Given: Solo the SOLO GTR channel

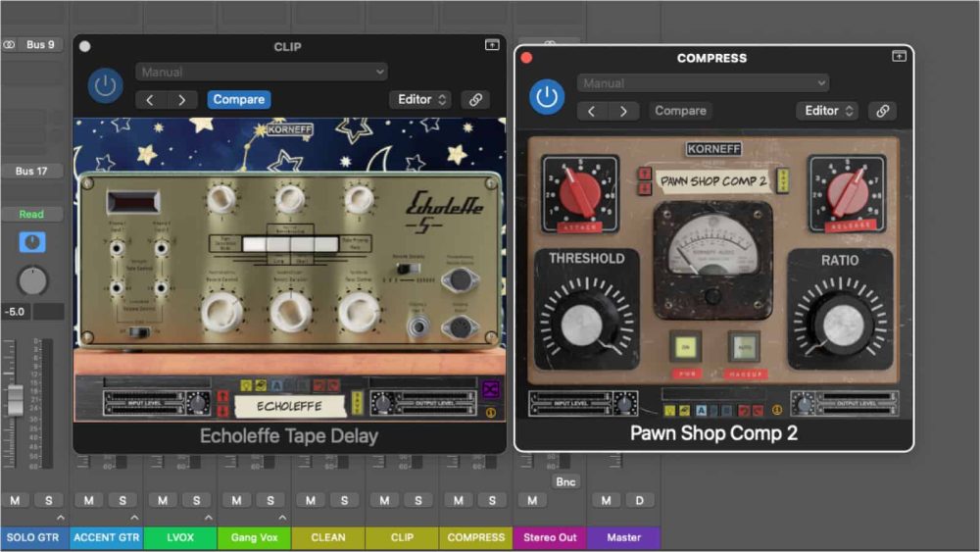Looking at the screenshot, I should 49,500.
